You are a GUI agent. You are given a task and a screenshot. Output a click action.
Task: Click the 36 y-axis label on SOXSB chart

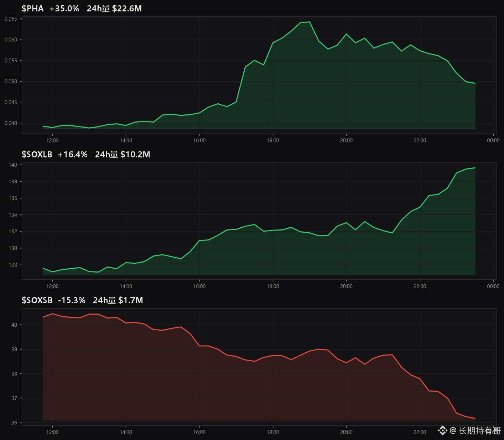pos(14,423)
